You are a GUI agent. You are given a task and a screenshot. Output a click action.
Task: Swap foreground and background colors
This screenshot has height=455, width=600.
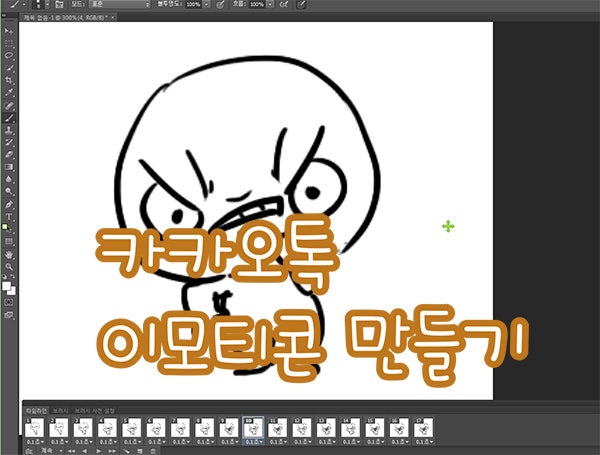coord(12,276)
